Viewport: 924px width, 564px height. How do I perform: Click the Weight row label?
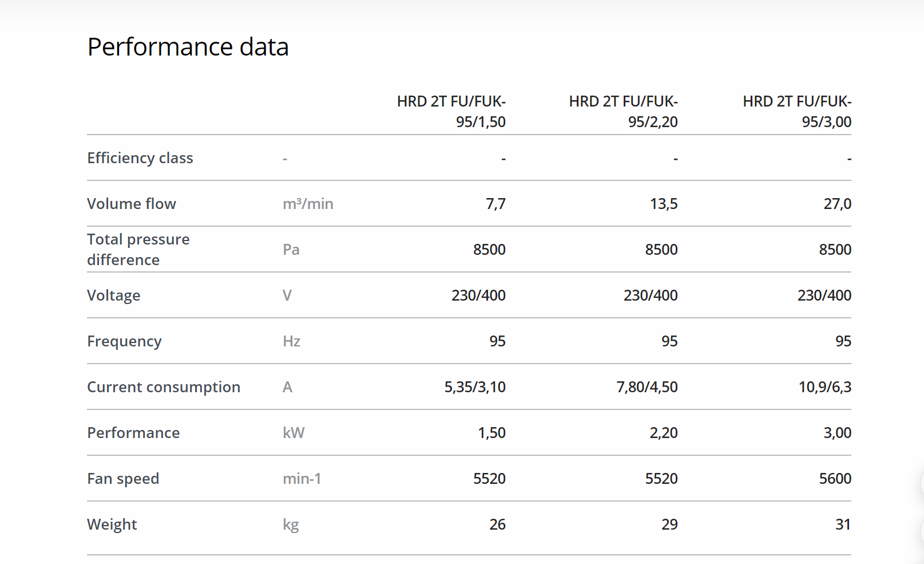[112, 524]
